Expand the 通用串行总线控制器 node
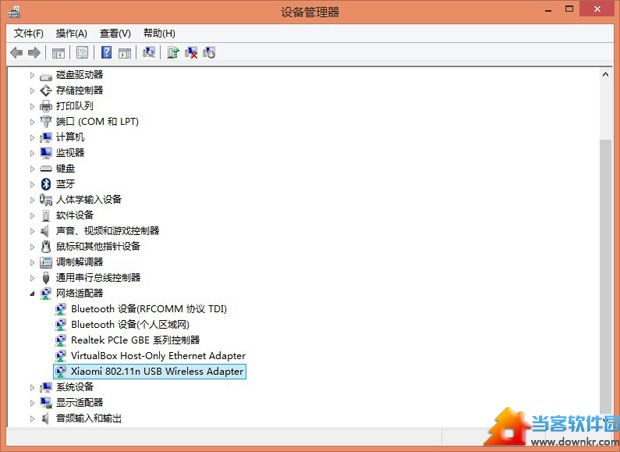The width and height of the screenshot is (620, 452). pyautogui.click(x=32, y=278)
